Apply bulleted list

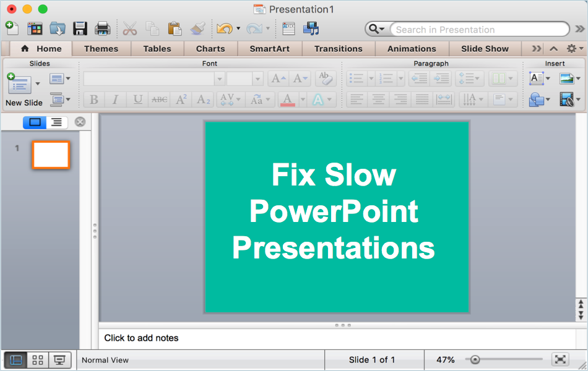(x=357, y=79)
